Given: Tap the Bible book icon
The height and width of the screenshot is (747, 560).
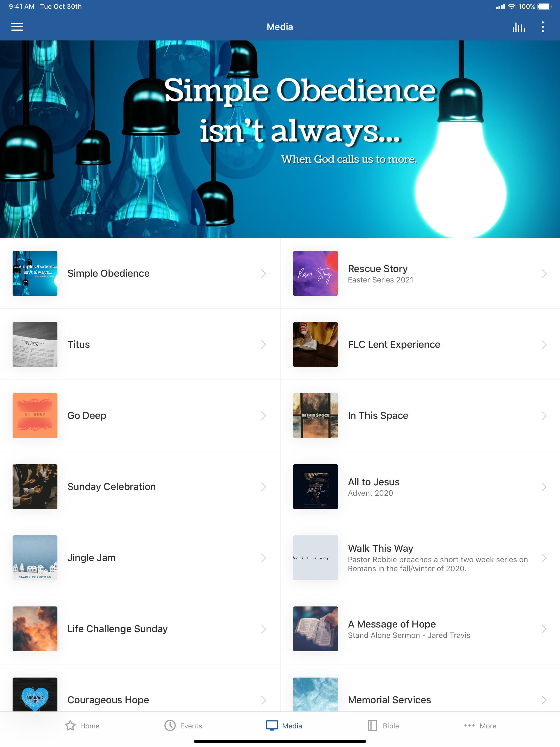Looking at the screenshot, I should (x=372, y=725).
